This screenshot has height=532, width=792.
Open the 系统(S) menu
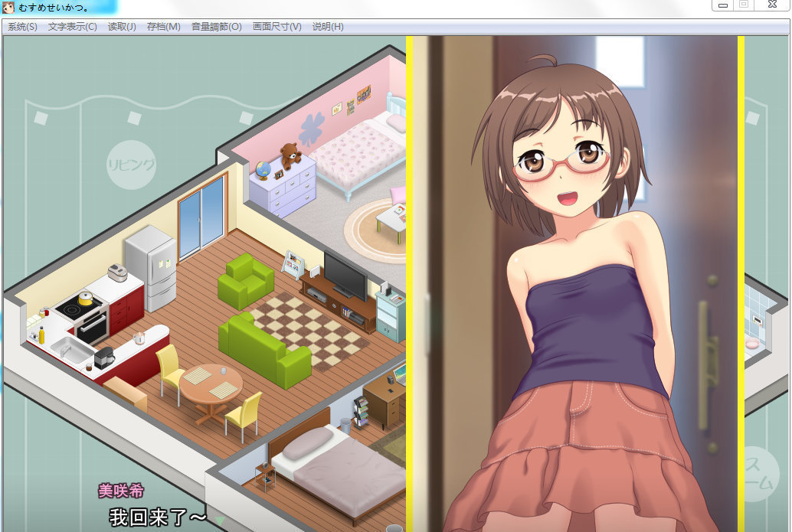click(x=22, y=27)
